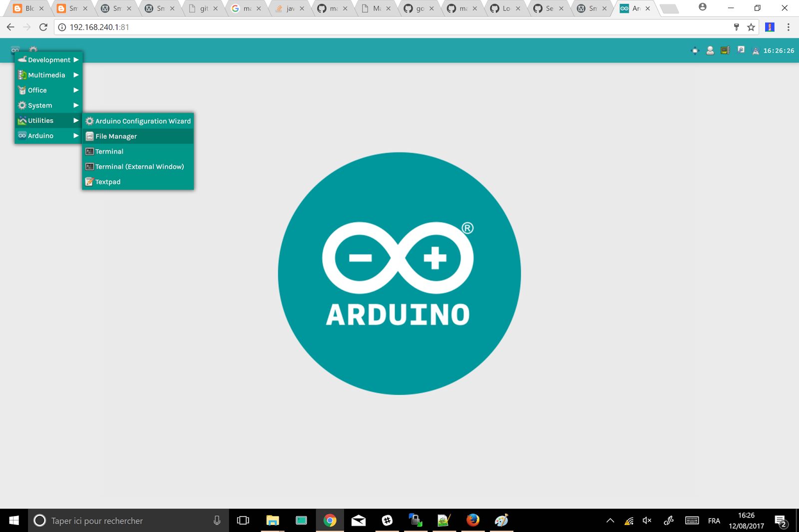Unmute the volume from the system tray
This screenshot has height=532, width=799.
pos(647,521)
